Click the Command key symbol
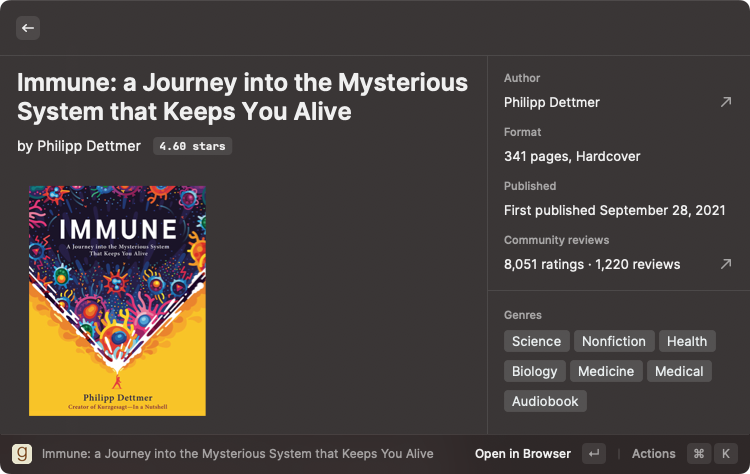The width and height of the screenshot is (750, 474). (698, 453)
